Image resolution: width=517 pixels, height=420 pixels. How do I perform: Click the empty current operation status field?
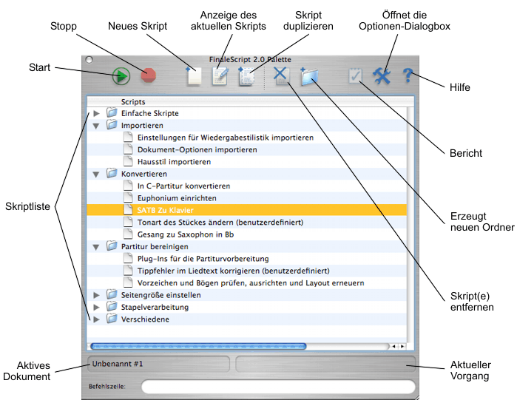(325, 364)
